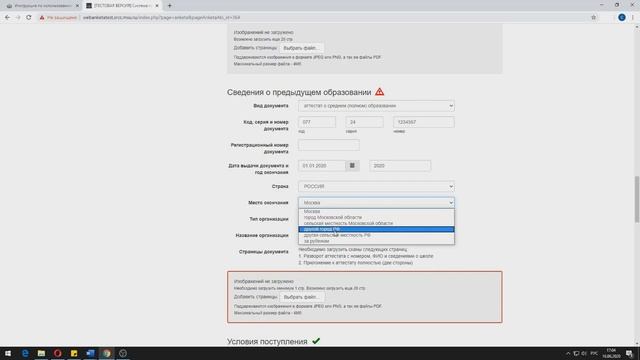Open Word from the taskbar
The image size is (640, 360).
pos(90,353)
